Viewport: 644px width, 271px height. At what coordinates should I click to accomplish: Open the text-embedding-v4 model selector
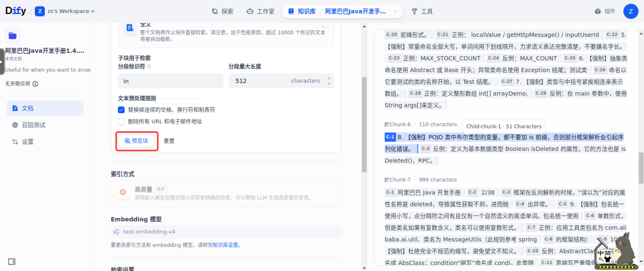point(226,232)
